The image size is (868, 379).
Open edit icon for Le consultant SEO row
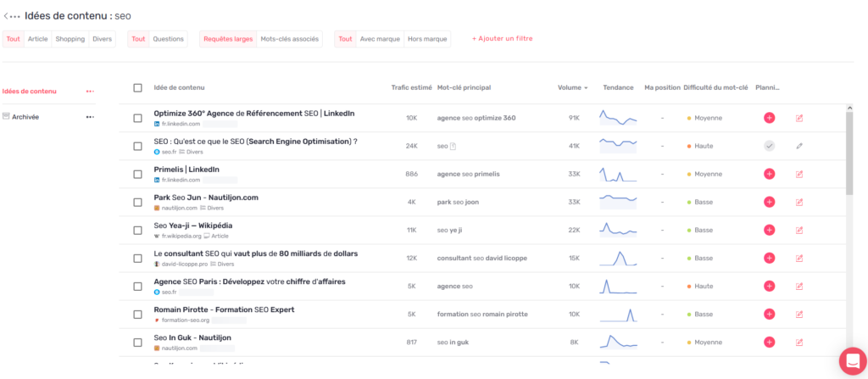point(798,259)
